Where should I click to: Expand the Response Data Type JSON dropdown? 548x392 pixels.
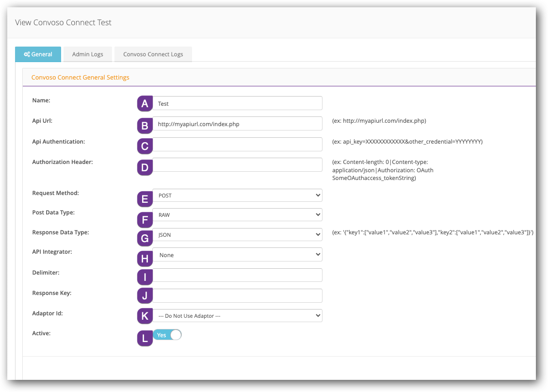[237, 235]
